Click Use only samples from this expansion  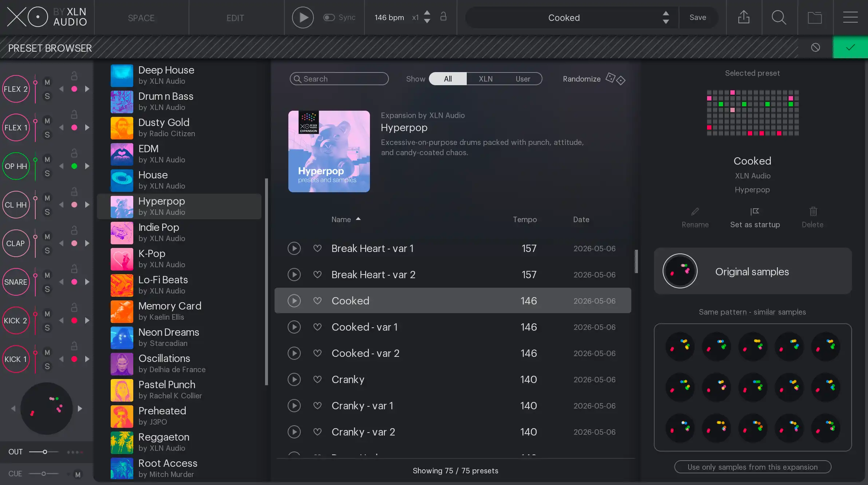[x=753, y=467]
